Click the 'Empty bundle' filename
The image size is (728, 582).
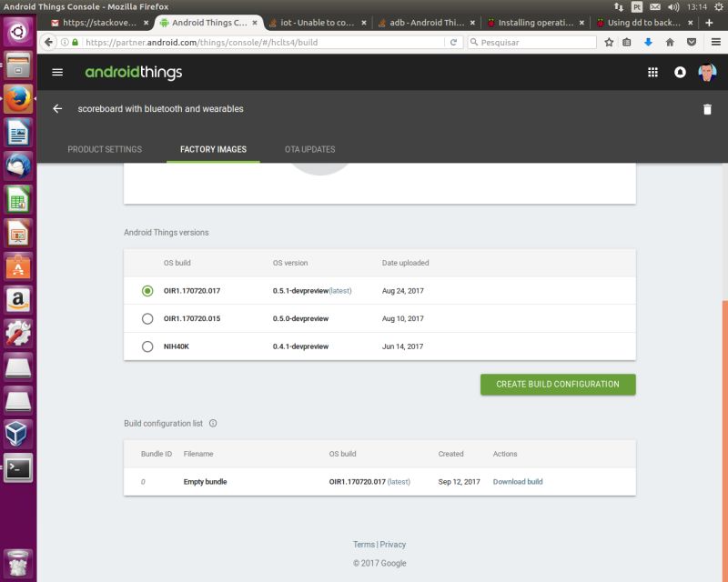pos(206,482)
